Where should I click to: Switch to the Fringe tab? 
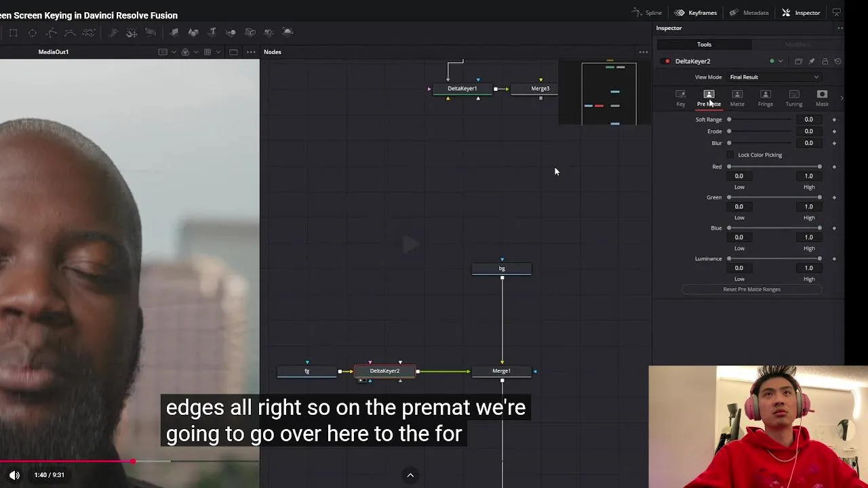click(766, 99)
